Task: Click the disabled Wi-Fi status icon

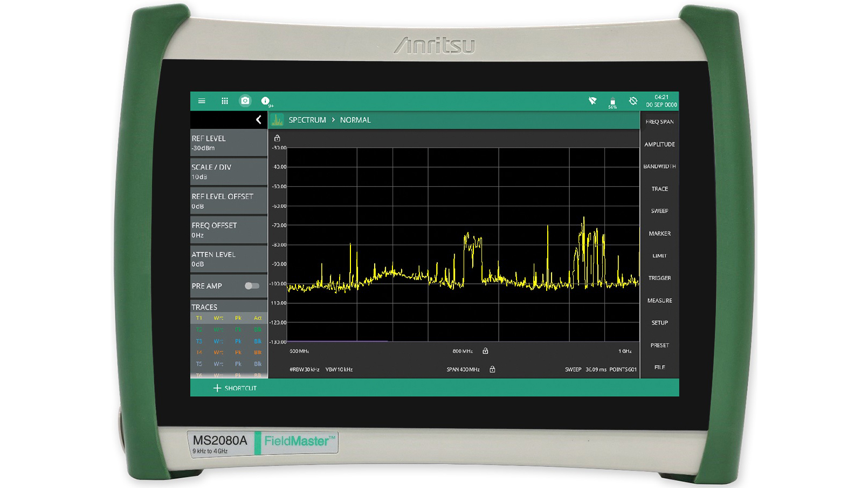Action: click(592, 101)
